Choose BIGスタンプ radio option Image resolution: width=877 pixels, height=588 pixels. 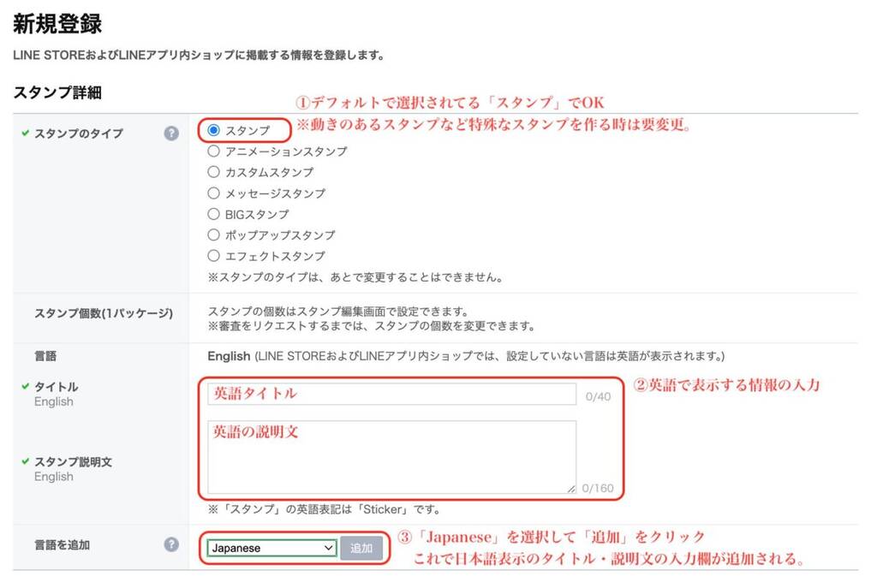213,214
